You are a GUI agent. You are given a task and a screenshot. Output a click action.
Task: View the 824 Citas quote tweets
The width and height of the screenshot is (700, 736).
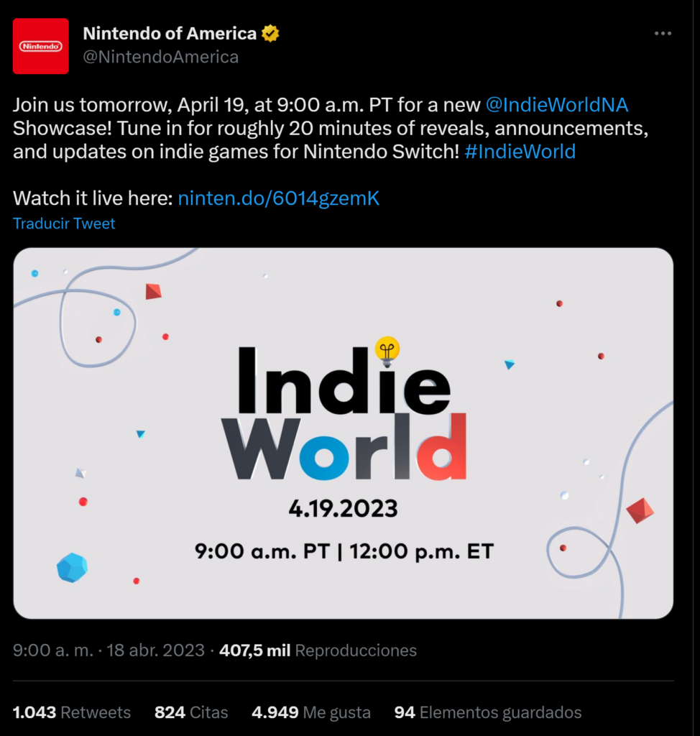click(190, 712)
